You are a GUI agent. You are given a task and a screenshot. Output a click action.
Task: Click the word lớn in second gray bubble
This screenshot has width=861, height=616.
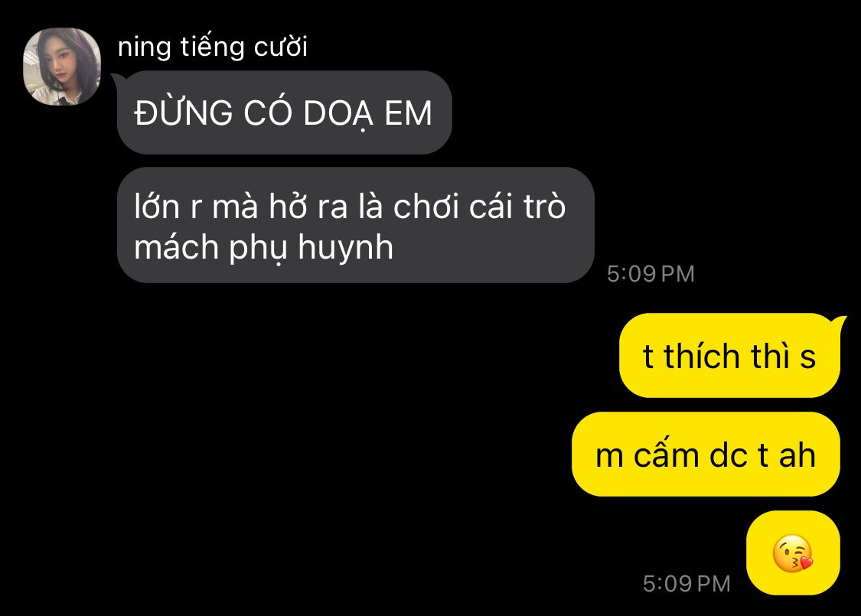point(157,207)
